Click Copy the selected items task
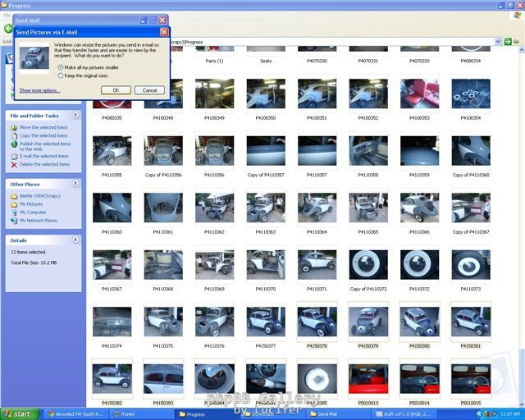The width and height of the screenshot is (525, 420). (43, 135)
